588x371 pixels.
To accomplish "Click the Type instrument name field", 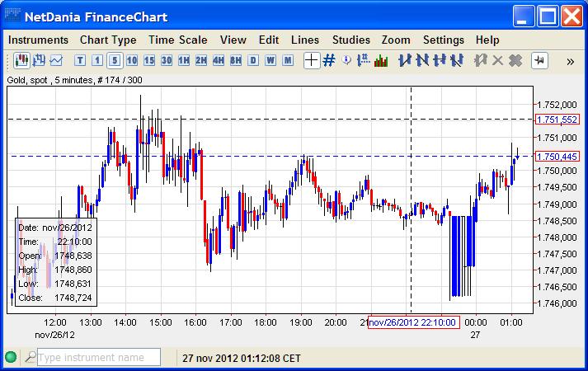I will point(99,358).
